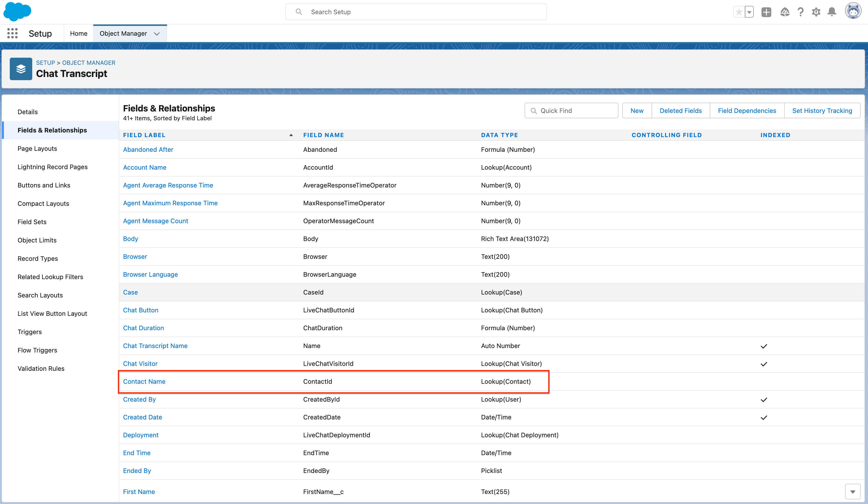
Task: Open Lightning Record Pages in sidebar
Action: [52, 167]
